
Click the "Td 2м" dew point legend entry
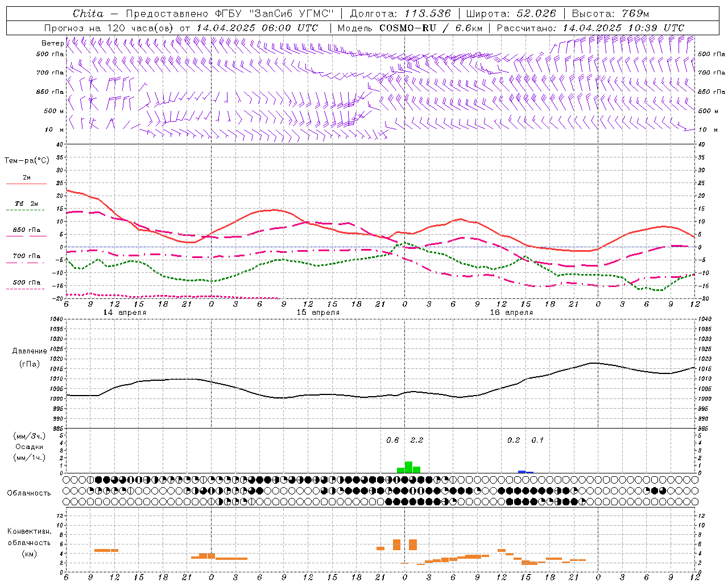tap(27, 204)
